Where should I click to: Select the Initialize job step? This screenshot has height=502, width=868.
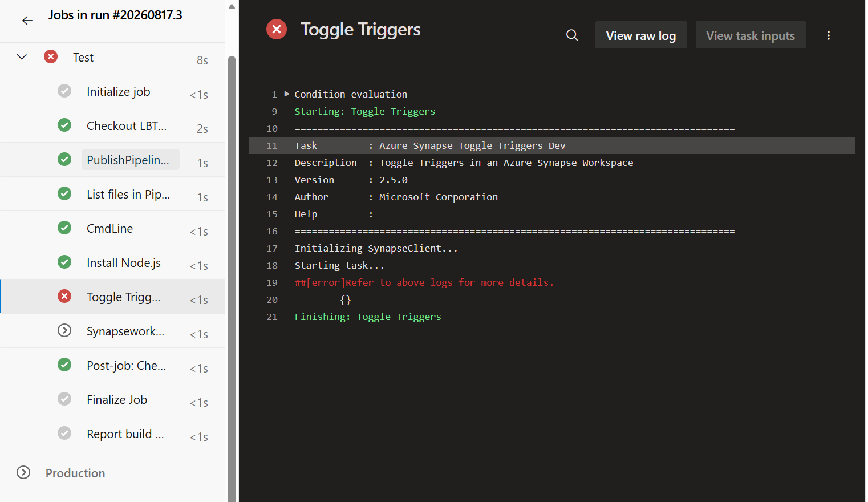tap(113, 91)
